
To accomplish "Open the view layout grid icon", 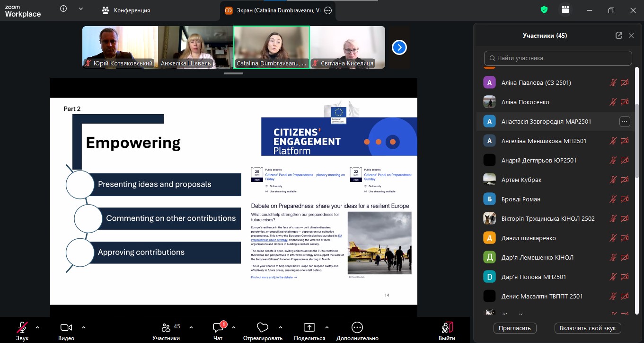I will click(x=565, y=10).
